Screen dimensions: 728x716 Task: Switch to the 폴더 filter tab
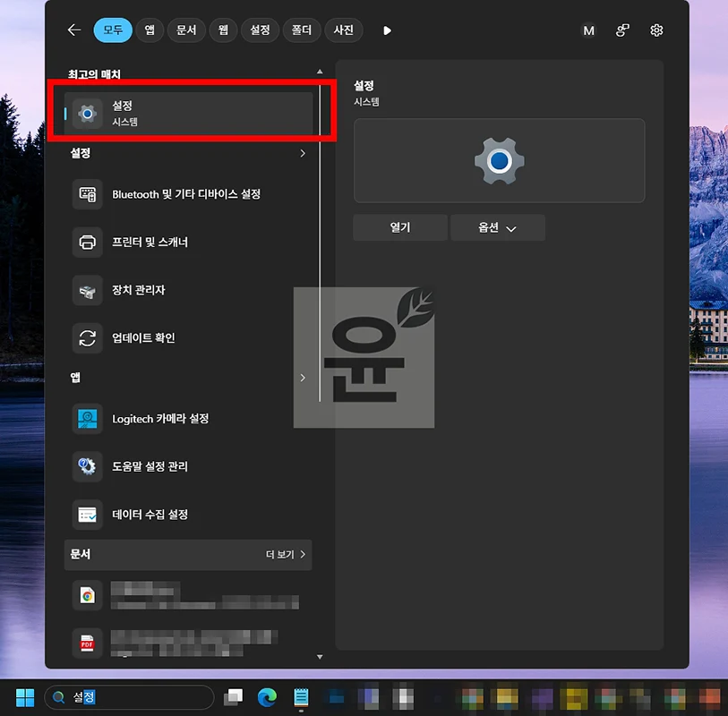click(x=302, y=30)
